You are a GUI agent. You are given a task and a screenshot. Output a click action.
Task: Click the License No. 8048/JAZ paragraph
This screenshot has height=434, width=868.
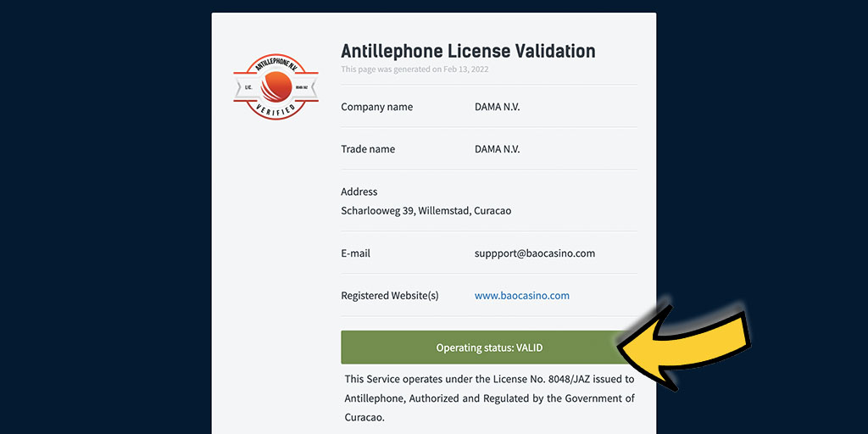pos(489,398)
